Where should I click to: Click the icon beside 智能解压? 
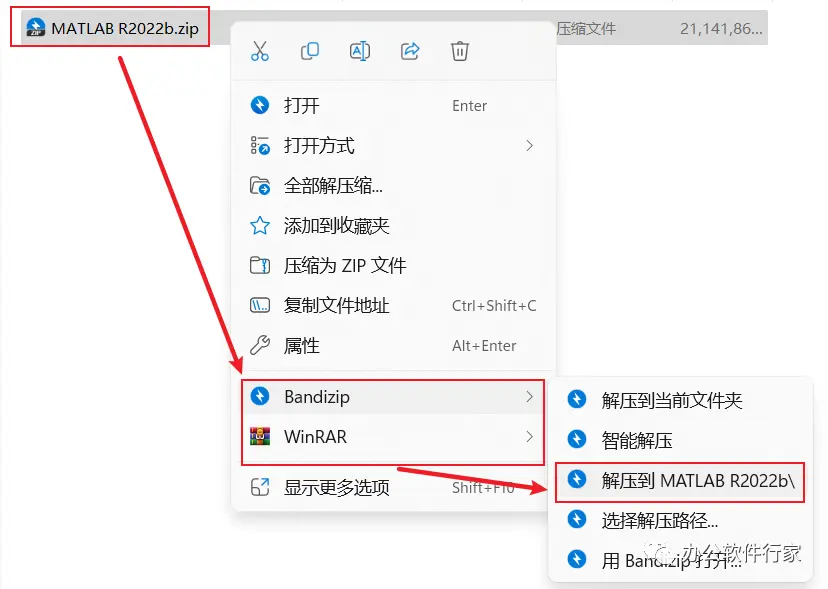577,439
